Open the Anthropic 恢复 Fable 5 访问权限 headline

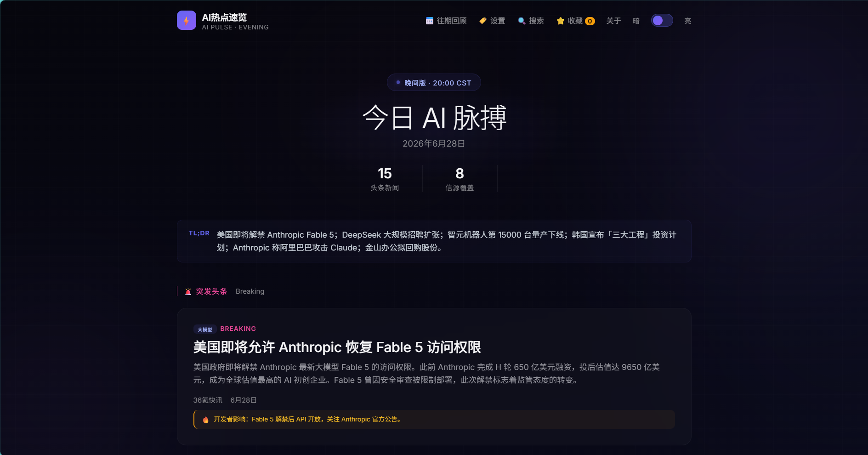337,347
